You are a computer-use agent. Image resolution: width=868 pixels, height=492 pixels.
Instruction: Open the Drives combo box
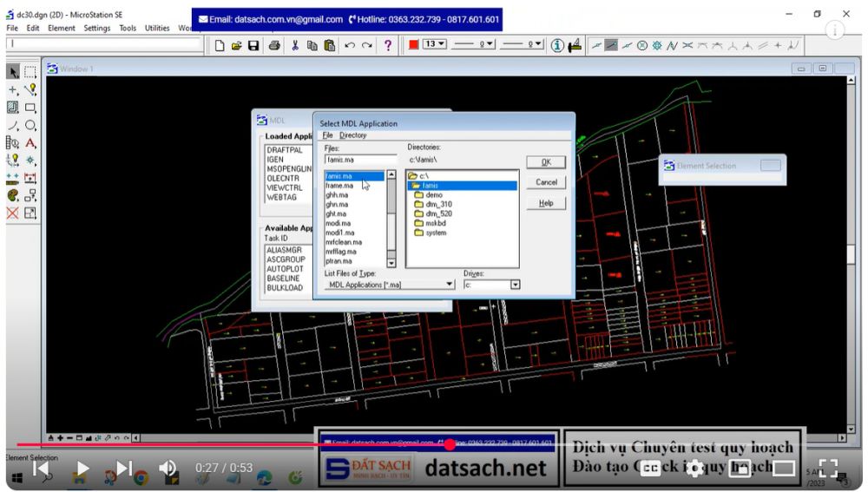coord(515,285)
